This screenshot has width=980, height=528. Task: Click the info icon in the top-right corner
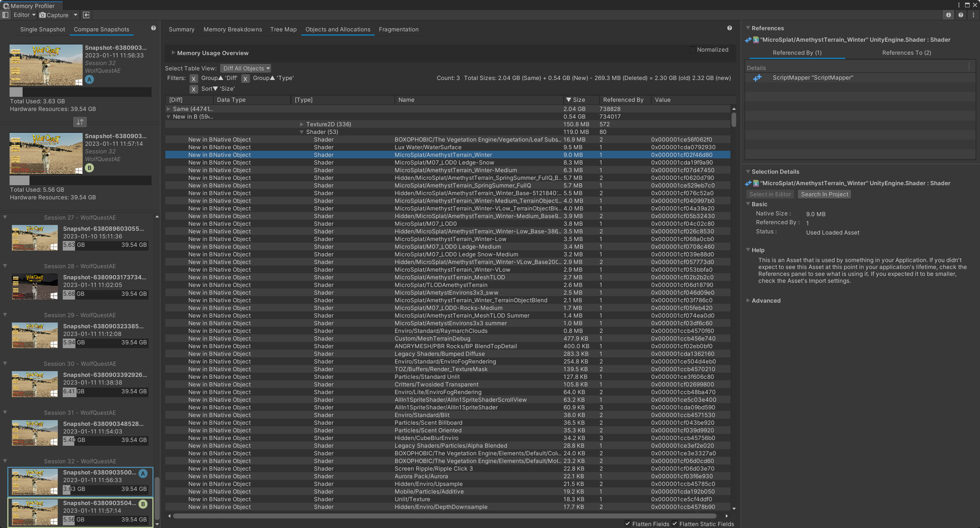click(949, 15)
